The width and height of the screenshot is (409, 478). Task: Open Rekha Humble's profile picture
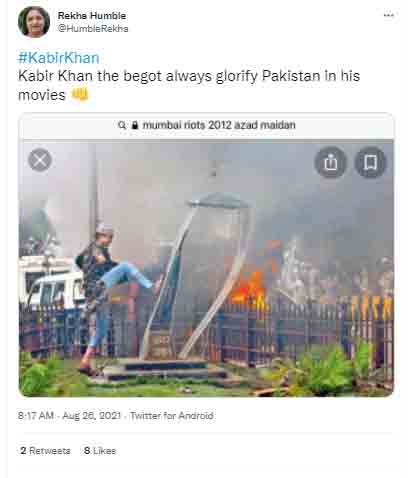[x=34, y=22]
